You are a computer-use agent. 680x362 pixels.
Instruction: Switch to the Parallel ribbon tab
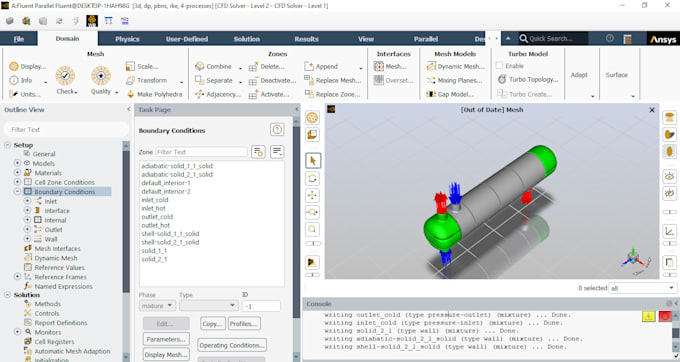point(426,39)
